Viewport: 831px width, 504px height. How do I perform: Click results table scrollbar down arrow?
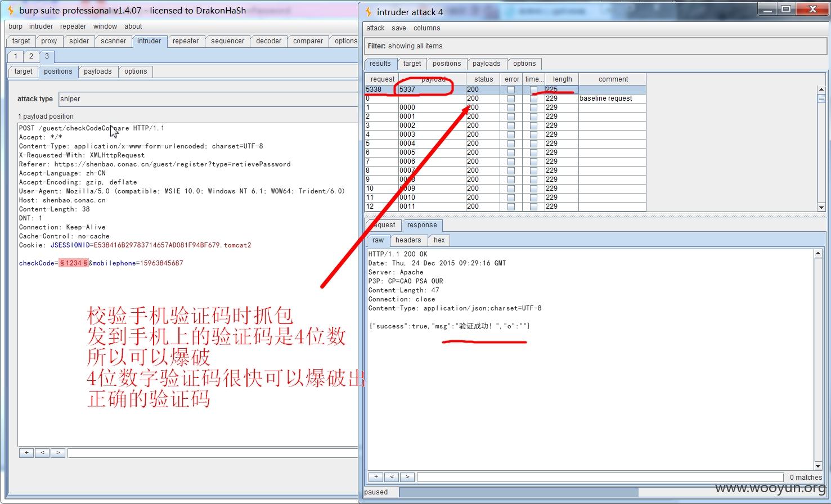click(x=821, y=207)
